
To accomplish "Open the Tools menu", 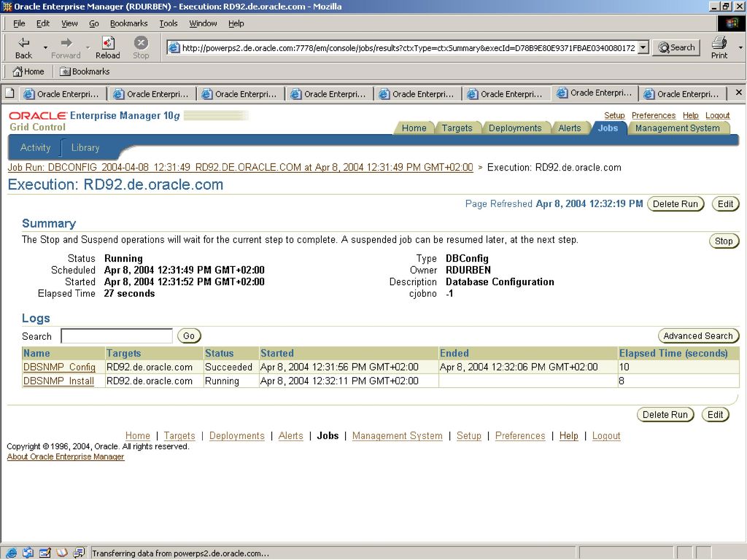I will tap(169, 23).
